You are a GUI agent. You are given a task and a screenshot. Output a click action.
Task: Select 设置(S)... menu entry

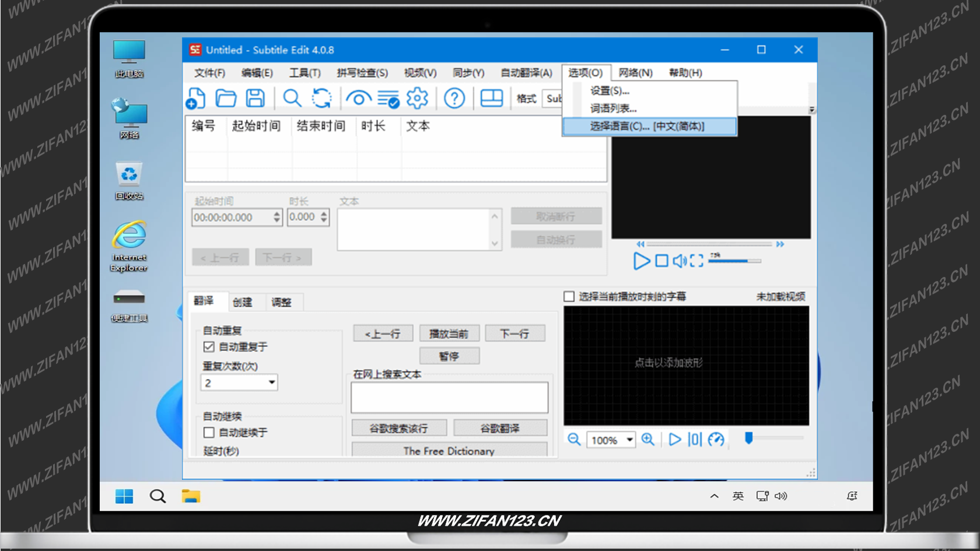click(650, 91)
